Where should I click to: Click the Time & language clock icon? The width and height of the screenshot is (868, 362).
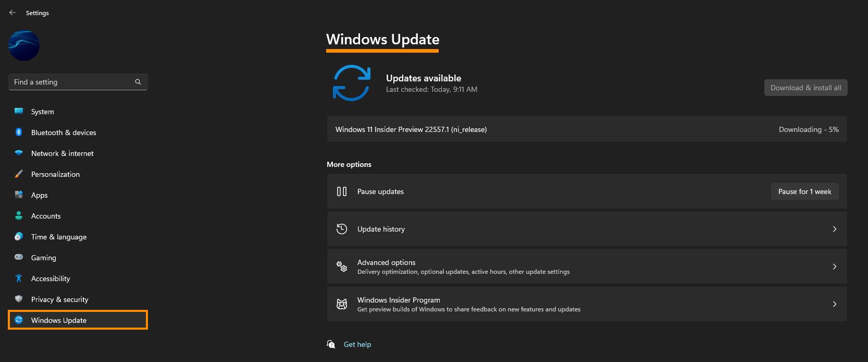[x=19, y=236]
